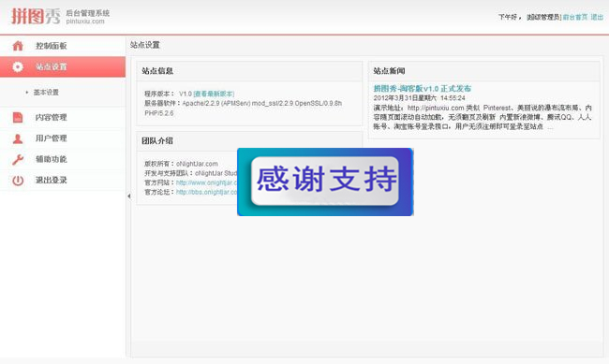Click the home icon beside 控制面板
Screen dimensions: 609x364
pos(18,46)
